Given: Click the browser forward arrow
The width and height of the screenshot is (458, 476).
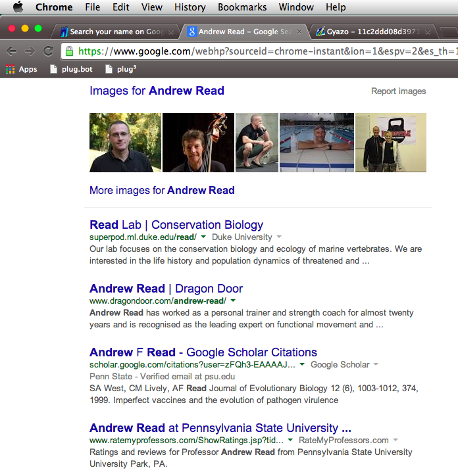Looking at the screenshot, I should point(30,51).
